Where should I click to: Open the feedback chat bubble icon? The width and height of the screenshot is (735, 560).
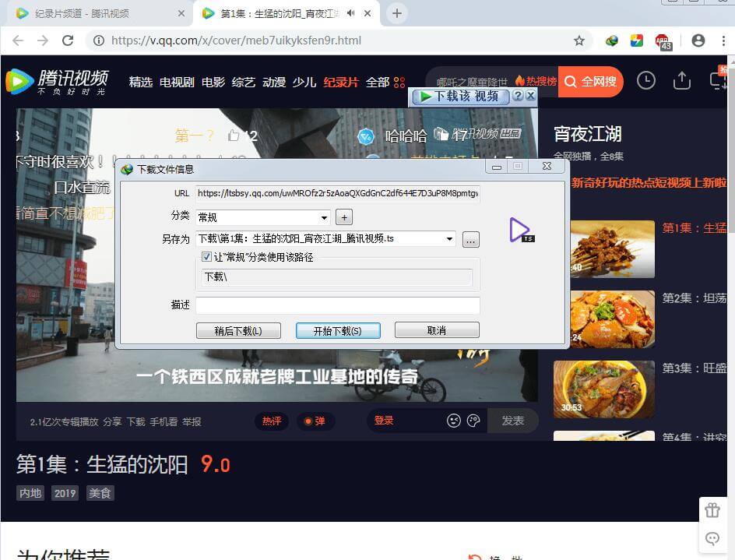[712, 539]
